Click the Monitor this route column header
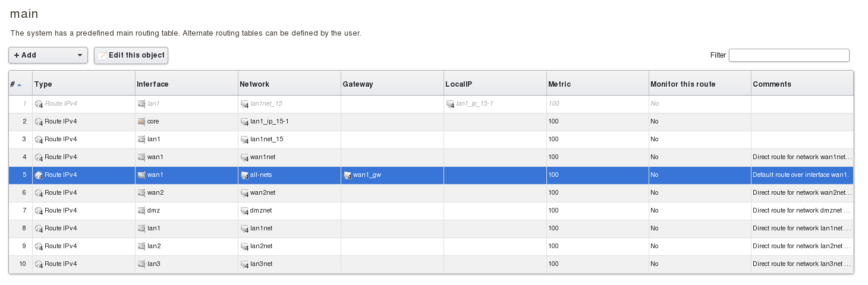The image size is (868, 285). [683, 84]
